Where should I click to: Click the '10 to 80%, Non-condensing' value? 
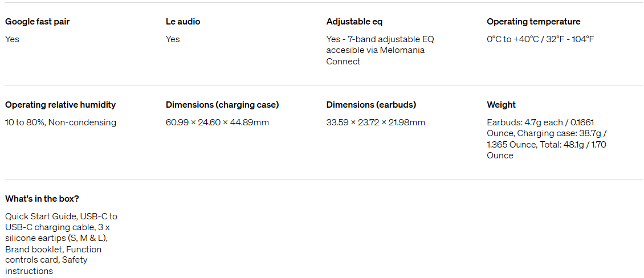(60, 122)
